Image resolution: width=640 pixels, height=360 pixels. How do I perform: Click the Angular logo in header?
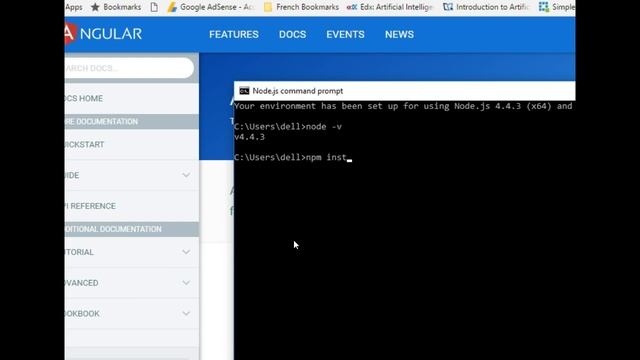103,33
